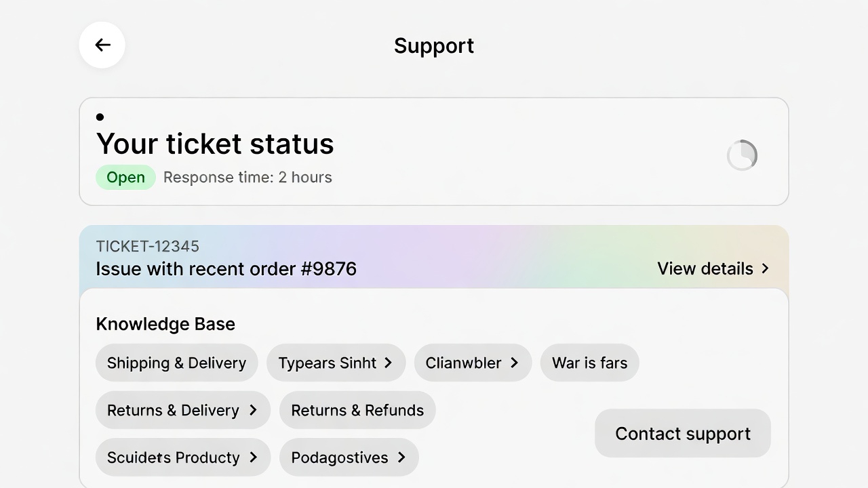Click the chevron beside Returns & Delivery
Viewport: 868px width, 488px height.
click(254, 410)
